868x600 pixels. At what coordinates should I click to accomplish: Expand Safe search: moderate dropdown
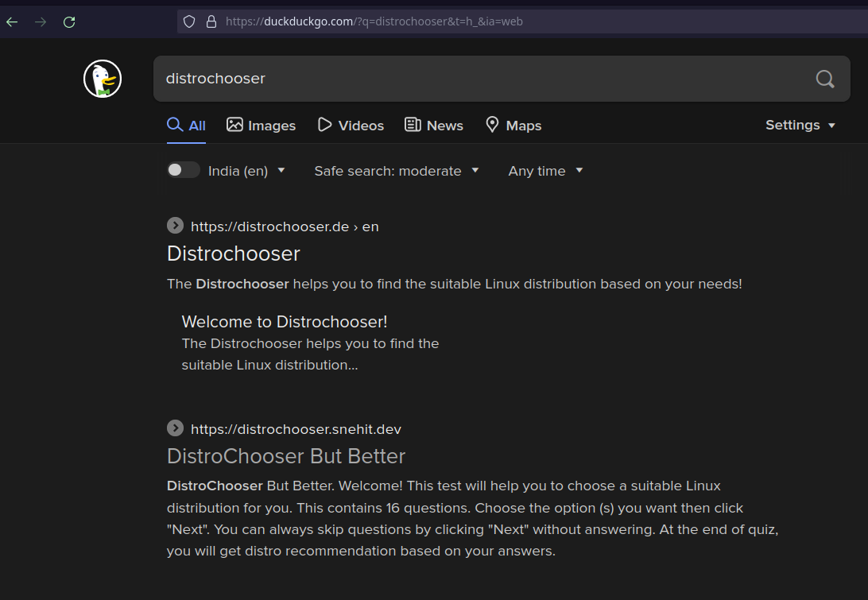pyautogui.click(x=397, y=171)
